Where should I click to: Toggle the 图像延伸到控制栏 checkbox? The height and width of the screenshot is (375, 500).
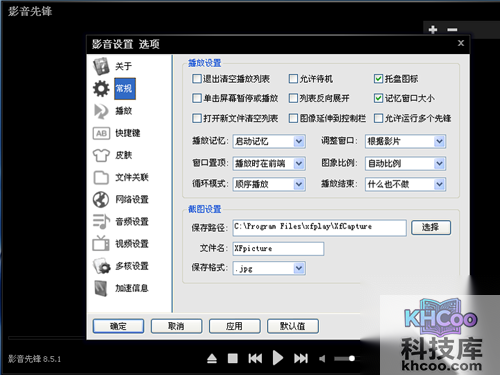click(x=293, y=118)
